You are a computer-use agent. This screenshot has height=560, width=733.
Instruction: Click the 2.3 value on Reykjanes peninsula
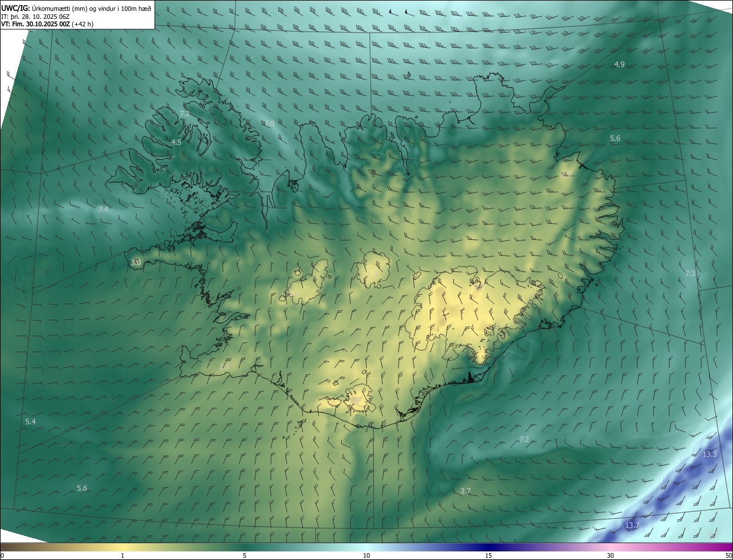pos(224,366)
